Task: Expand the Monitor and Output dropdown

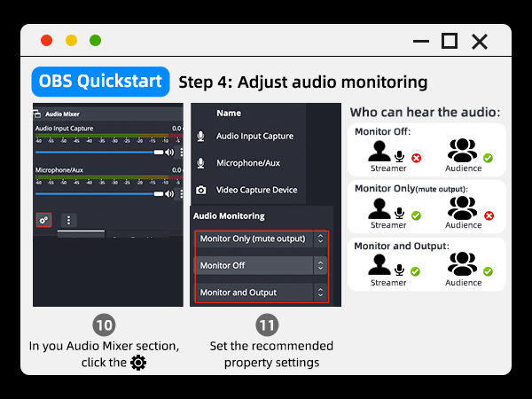Action: click(320, 292)
